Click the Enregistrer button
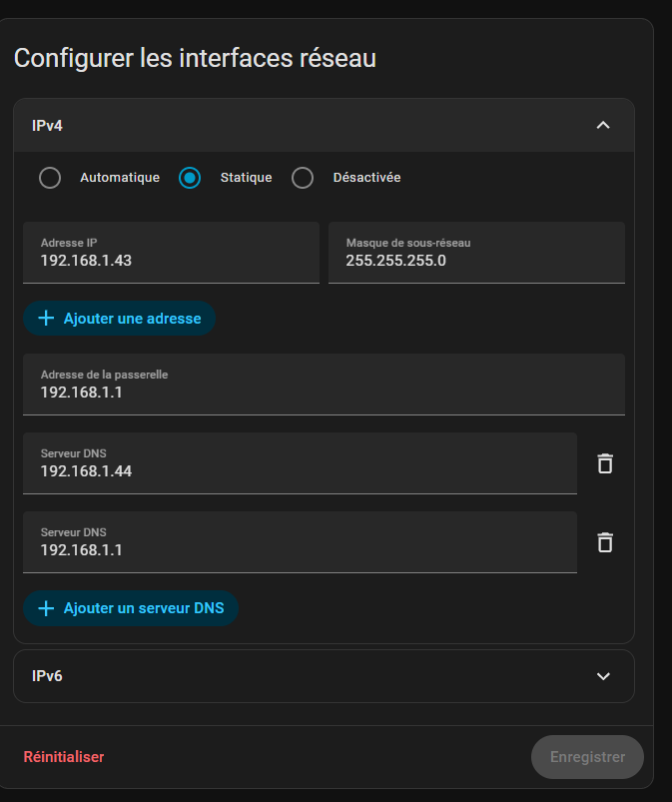The width and height of the screenshot is (672, 802). point(587,757)
